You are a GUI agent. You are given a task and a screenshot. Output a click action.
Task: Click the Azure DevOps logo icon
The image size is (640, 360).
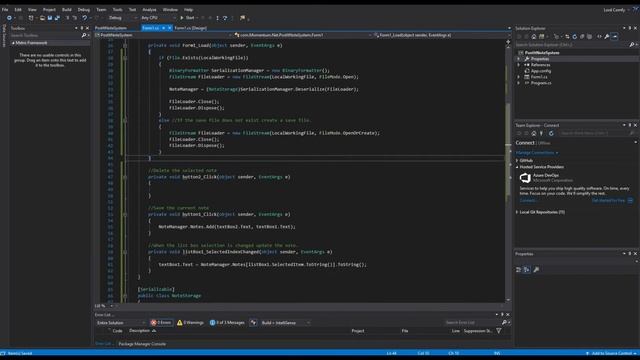[x=525, y=178]
